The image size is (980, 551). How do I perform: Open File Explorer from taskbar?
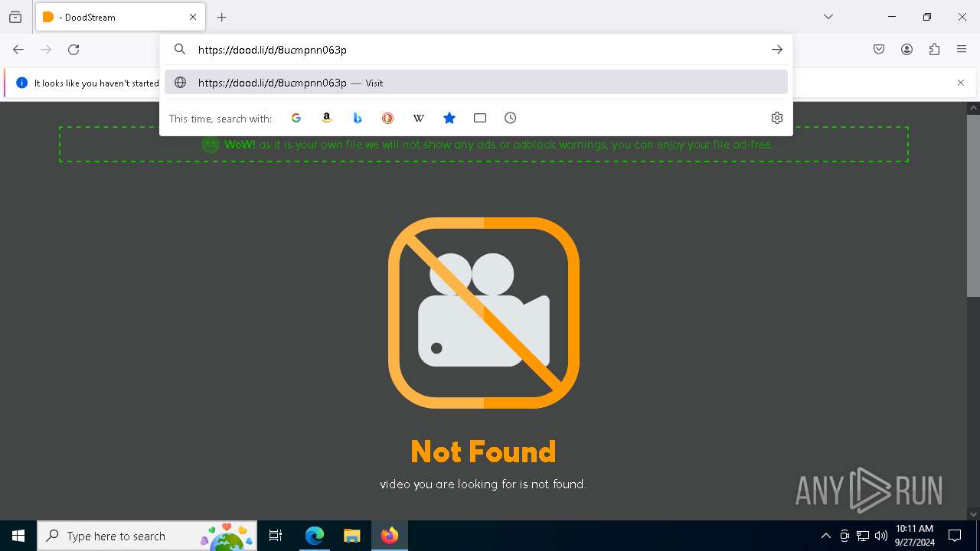click(x=351, y=536)
